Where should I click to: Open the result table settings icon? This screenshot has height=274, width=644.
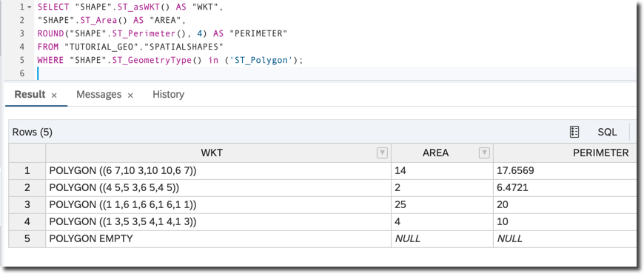click(574, 132)
